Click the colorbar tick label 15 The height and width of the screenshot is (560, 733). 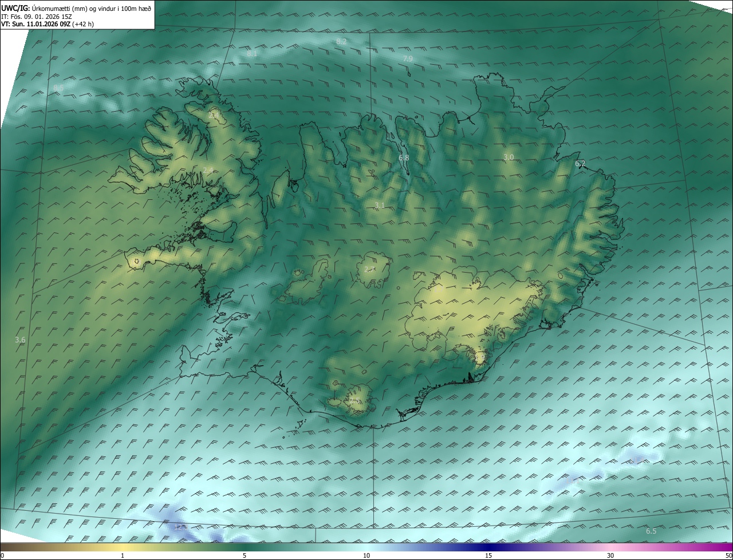[488, 555]
